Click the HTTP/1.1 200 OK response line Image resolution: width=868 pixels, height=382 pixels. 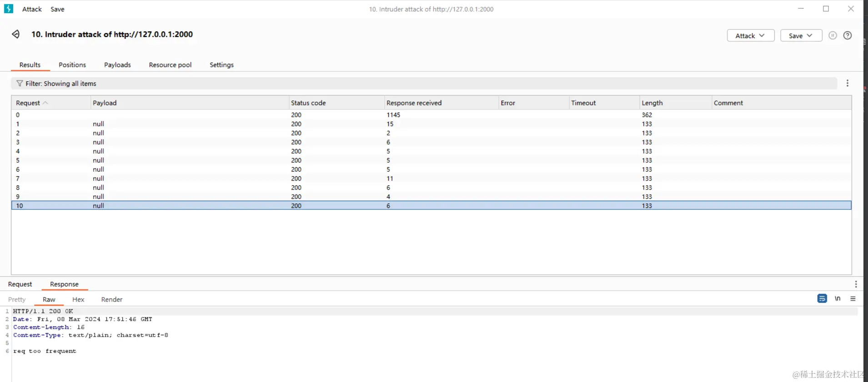tap(43, 311)
